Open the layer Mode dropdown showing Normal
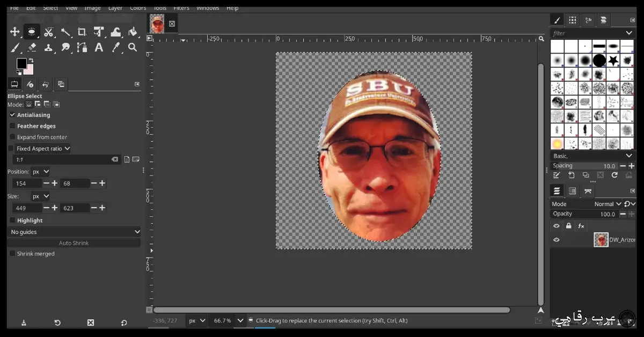The image size is (644, 337). pos(605,203)
